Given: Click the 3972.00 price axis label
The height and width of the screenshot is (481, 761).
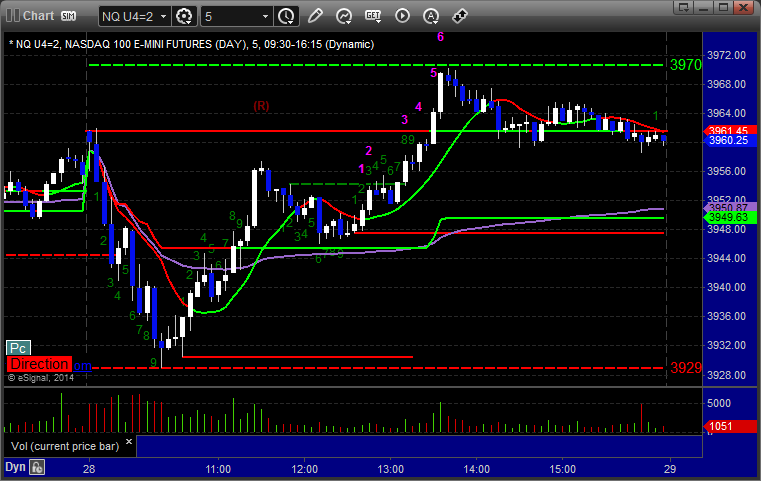Looking at the screenshot, I should (x=726, y=55).
